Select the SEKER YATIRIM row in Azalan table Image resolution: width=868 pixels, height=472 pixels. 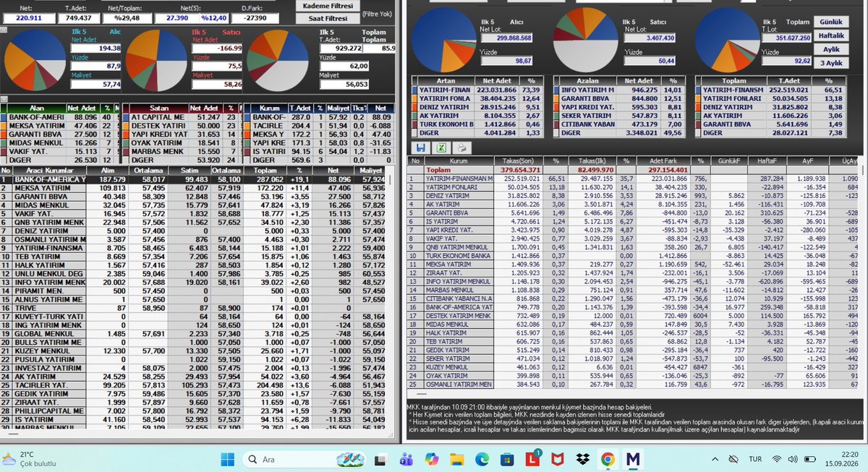[621, 116]
